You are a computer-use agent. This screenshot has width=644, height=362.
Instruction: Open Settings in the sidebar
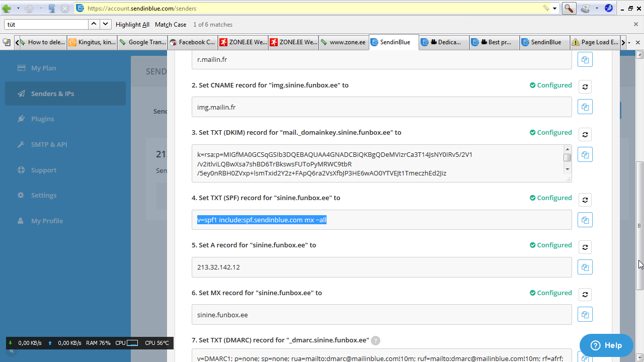[65, 195]
